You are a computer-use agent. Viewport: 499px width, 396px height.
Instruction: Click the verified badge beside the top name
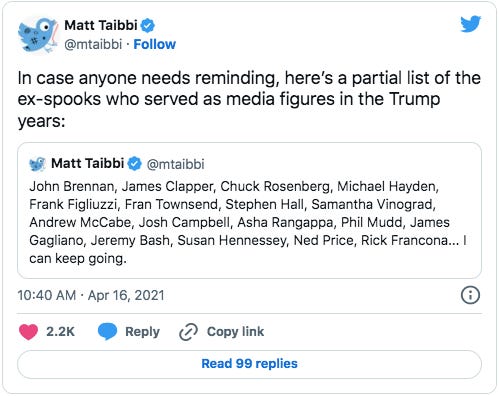pos(148,26)
